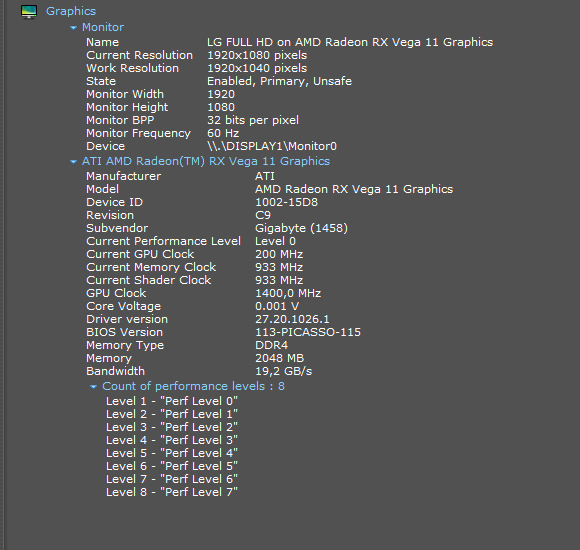Image resolution: width=580 pixels, height=550 pixels.
Task: Click the Driver version label
Action: [x=127, y=319]
